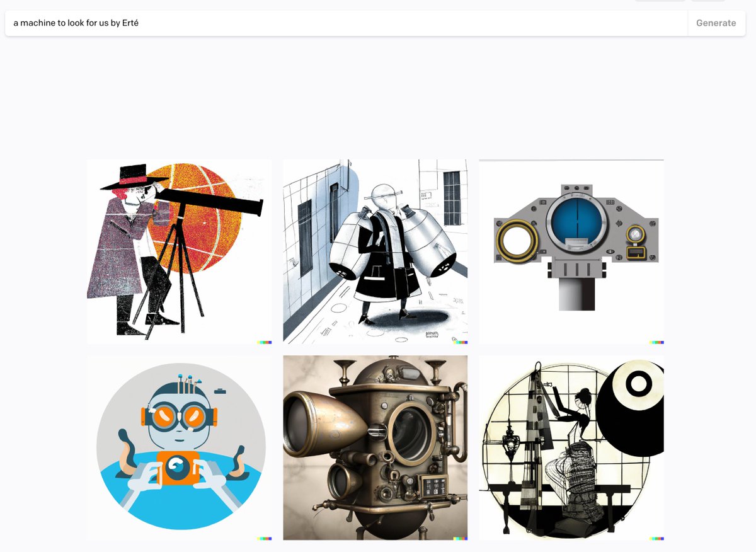This screenshot has width=756, height=552.
Task: Click the Generate button
Action: tap(716, 23)
